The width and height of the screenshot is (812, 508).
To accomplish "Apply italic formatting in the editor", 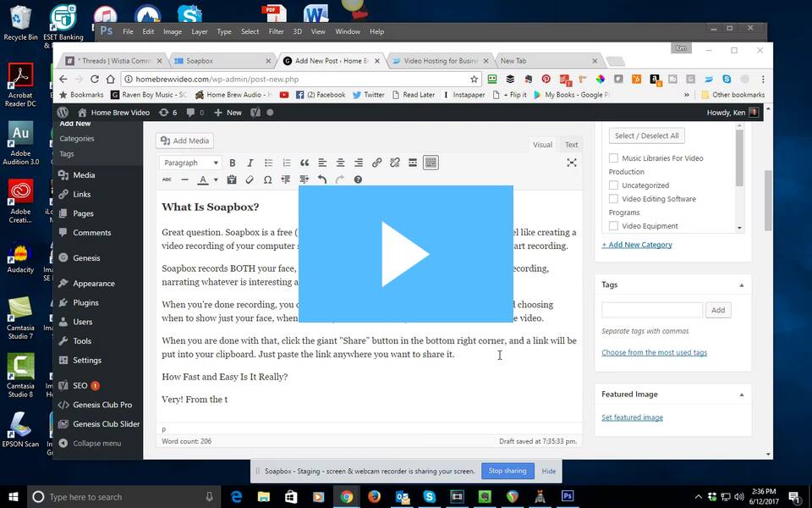I will [x=250, y=163].
